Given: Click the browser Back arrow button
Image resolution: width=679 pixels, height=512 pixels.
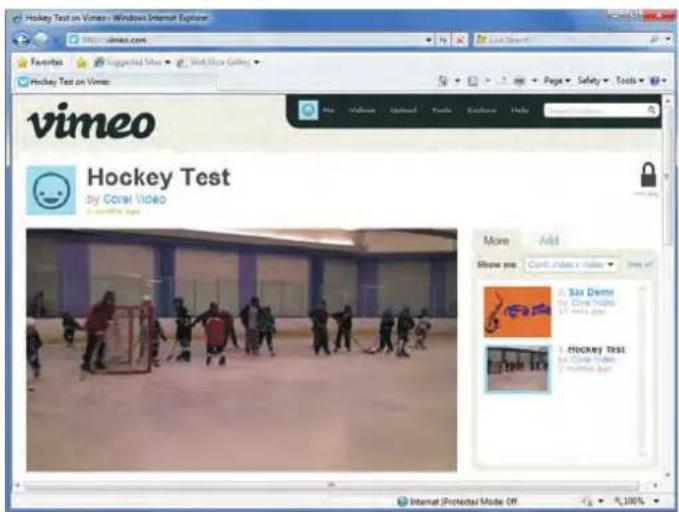Looking at the screenshot, I should 22,40.
